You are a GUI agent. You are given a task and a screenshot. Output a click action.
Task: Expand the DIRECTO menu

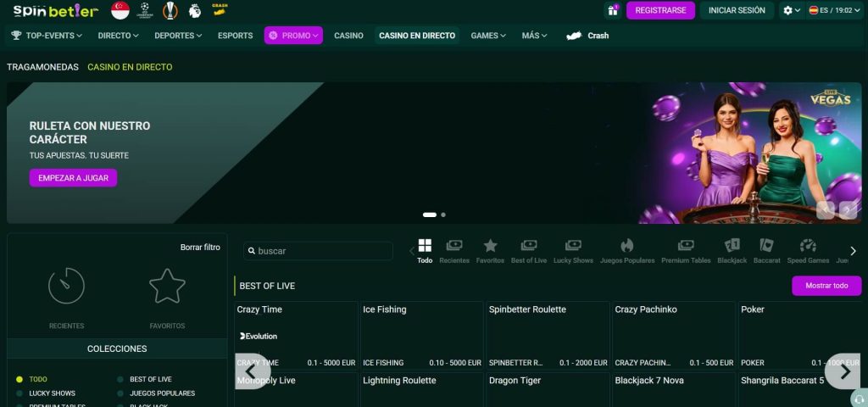118,36
